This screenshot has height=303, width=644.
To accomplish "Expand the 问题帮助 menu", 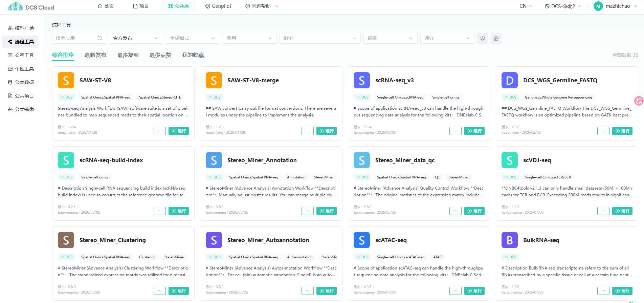I will pyautogui.click(x=262, y=6).
